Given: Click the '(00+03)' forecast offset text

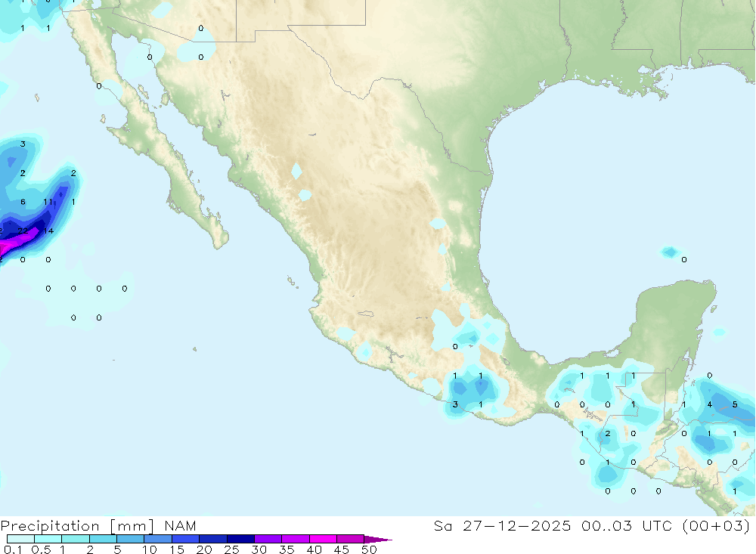Looking at the screenshot, I should point(717,526).
